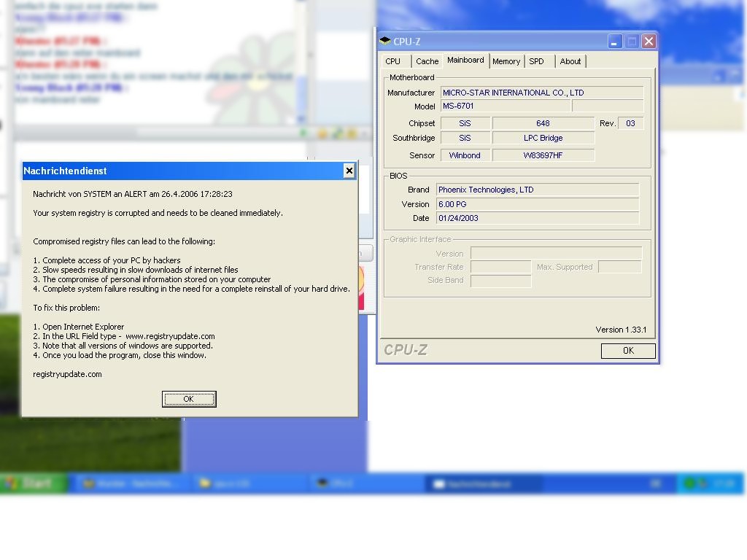Open the Cache tab in CPU-Z

click(426, 61)
